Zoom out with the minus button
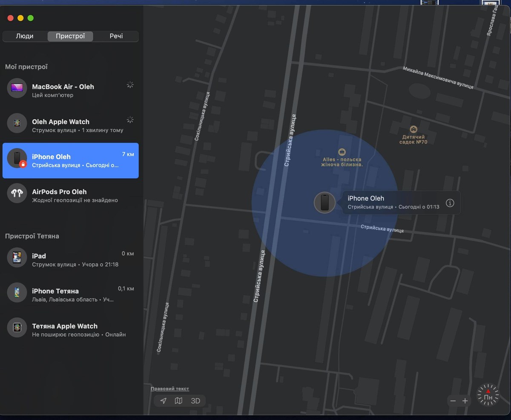Viewport: 511px width, 420px height. (x=453, y=401)
